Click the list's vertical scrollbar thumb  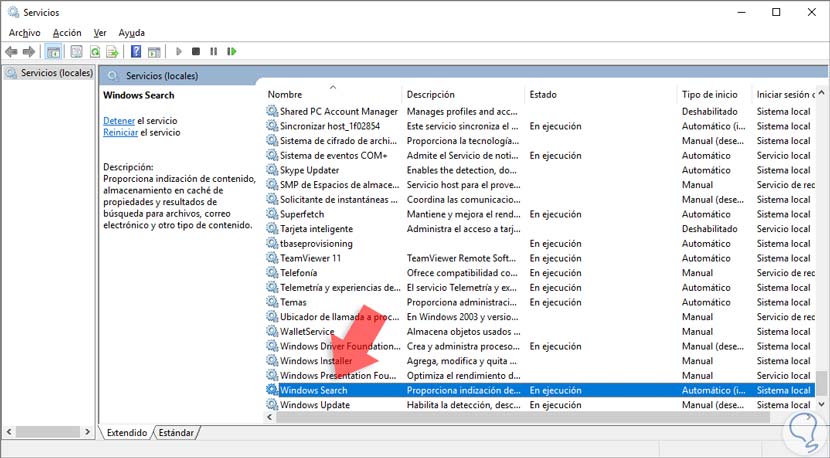coord(822,383)
